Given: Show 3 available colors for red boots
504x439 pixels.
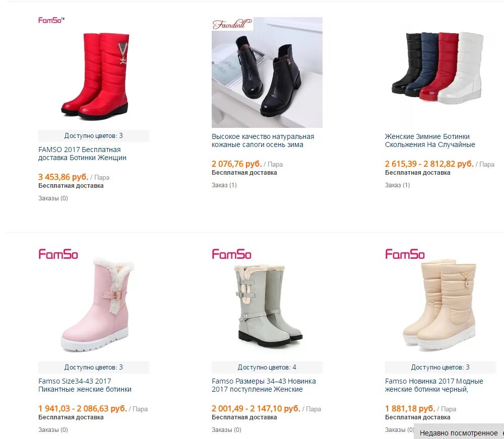Looking at the screenshot, I should (94, 136).
